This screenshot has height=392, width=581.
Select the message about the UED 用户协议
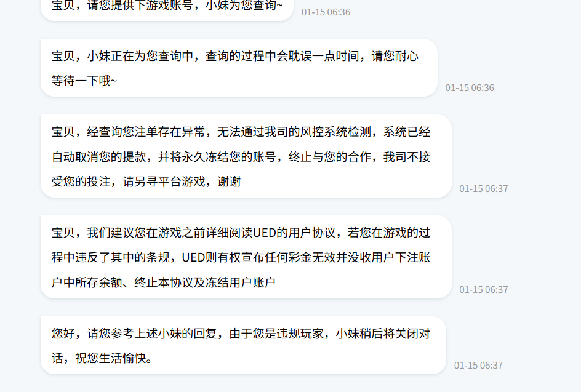click(246, 257)
